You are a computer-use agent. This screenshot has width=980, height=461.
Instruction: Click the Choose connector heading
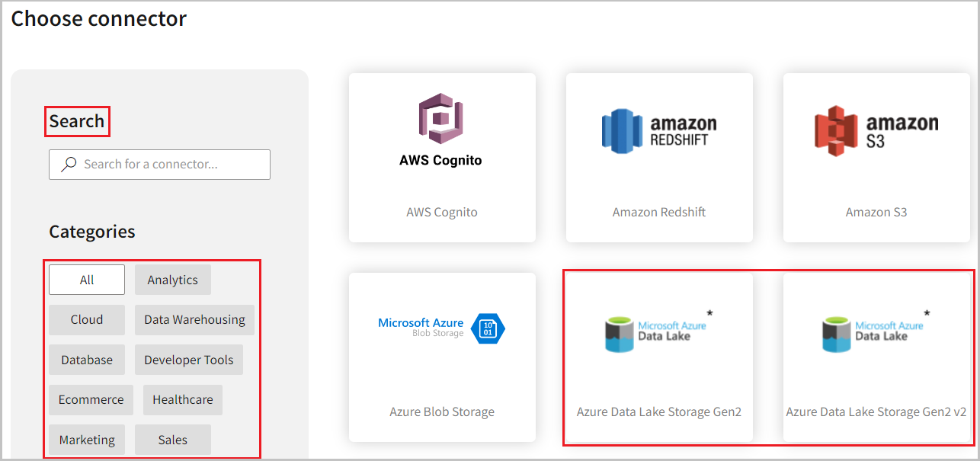pyautogui.click(x=98, y=18)
